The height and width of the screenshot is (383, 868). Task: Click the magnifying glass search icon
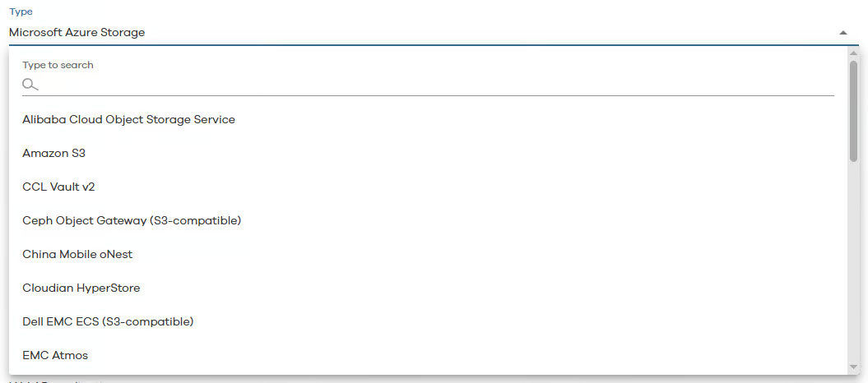[30, 85]
